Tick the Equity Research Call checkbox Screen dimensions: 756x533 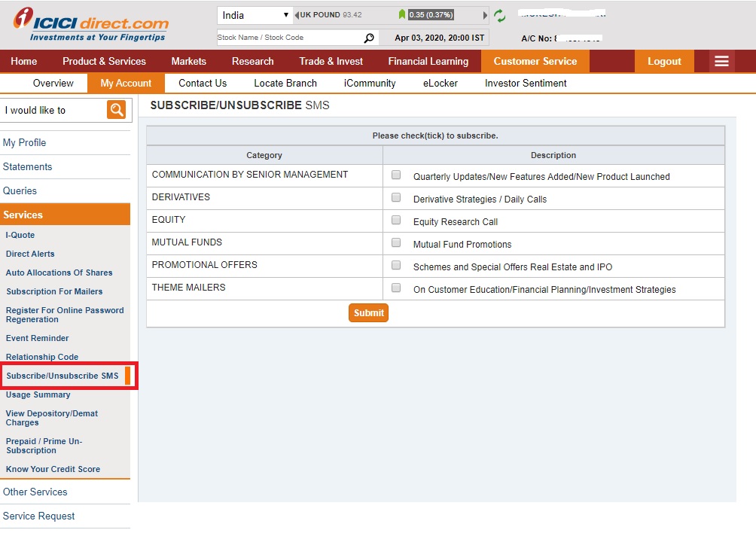(x=396, y=220)
